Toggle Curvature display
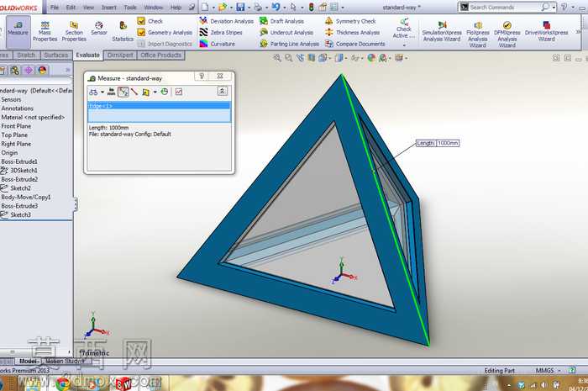 (x=217, y=44)
